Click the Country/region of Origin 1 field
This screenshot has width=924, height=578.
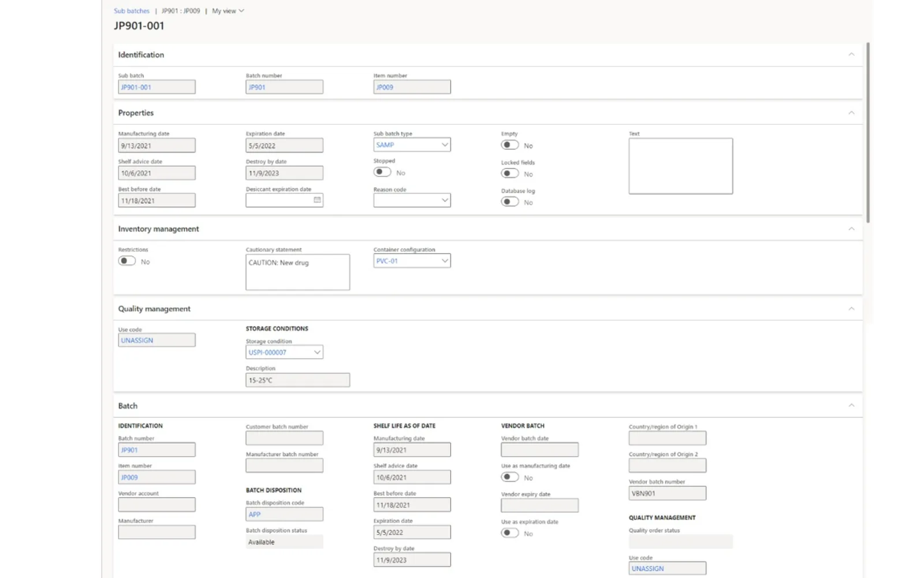(667, 438)
